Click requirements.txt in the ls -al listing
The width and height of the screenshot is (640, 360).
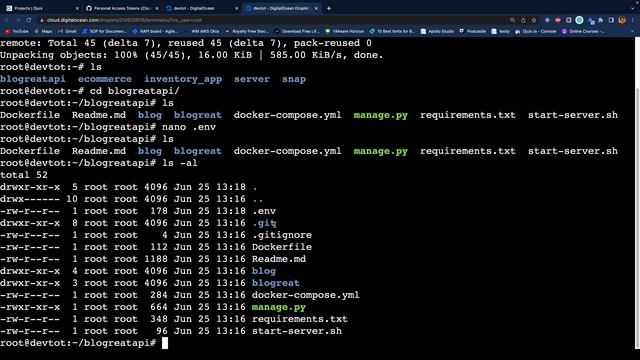pos(300,319)
